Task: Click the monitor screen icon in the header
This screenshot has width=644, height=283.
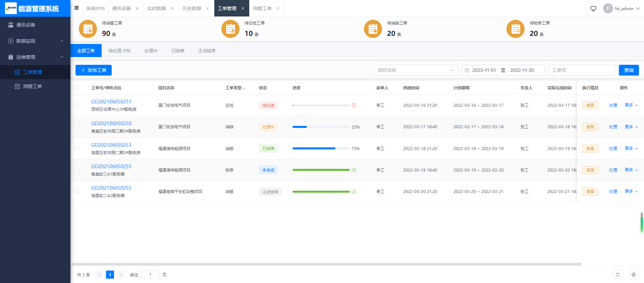Action: (x=593, y=8)
